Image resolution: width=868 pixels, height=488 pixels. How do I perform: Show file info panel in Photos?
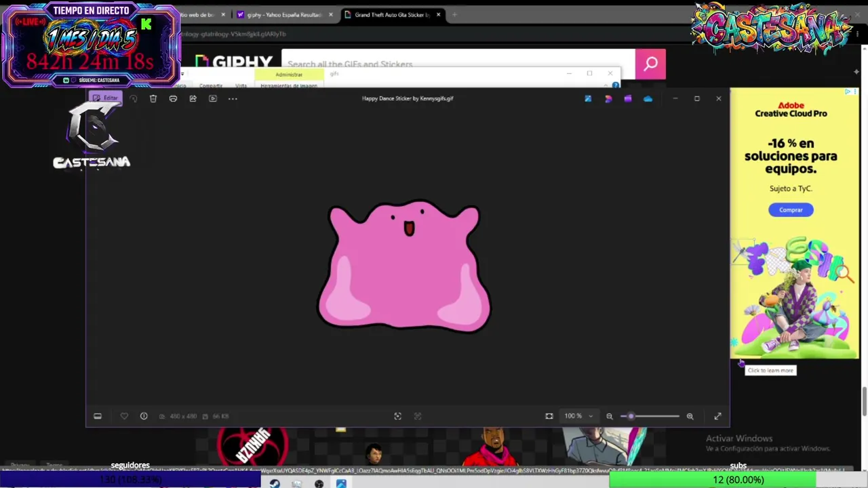coord(144,416)
